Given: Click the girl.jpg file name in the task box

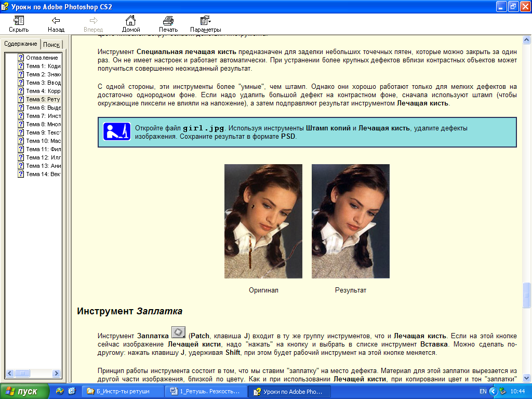Looking at the screenshot, I should click(204, 128).
